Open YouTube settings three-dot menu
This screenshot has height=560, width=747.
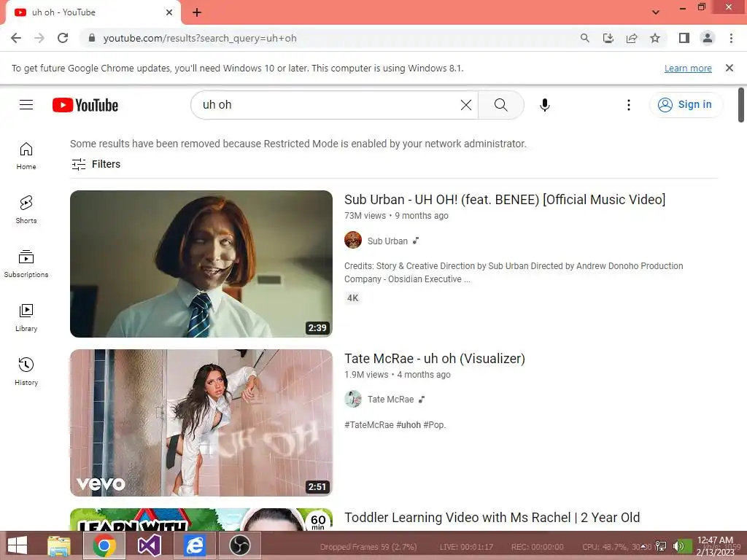click(x=628, y=105)
